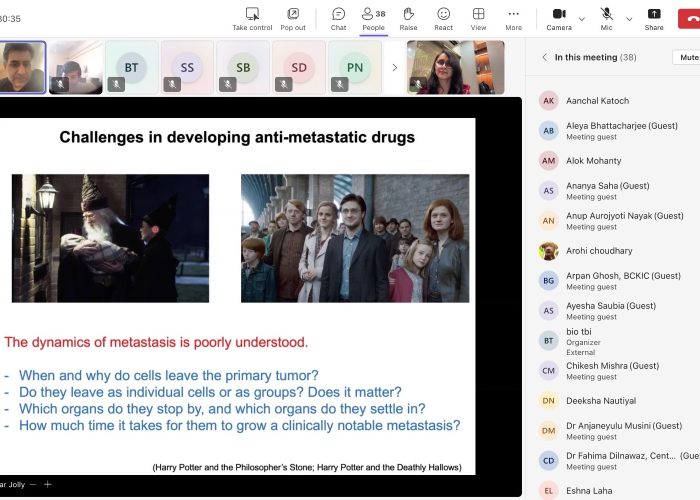Raise your hand
The width and height of the screenshot is (700, 500).
(408, 19)
